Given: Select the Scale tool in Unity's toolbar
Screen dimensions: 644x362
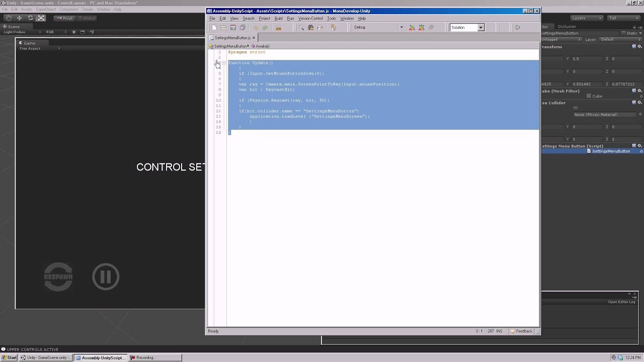Looking at the screenshot, I should click(x=41, y=18).
